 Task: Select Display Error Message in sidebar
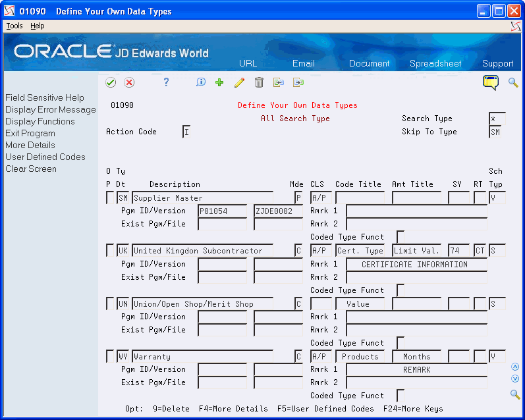51,109
